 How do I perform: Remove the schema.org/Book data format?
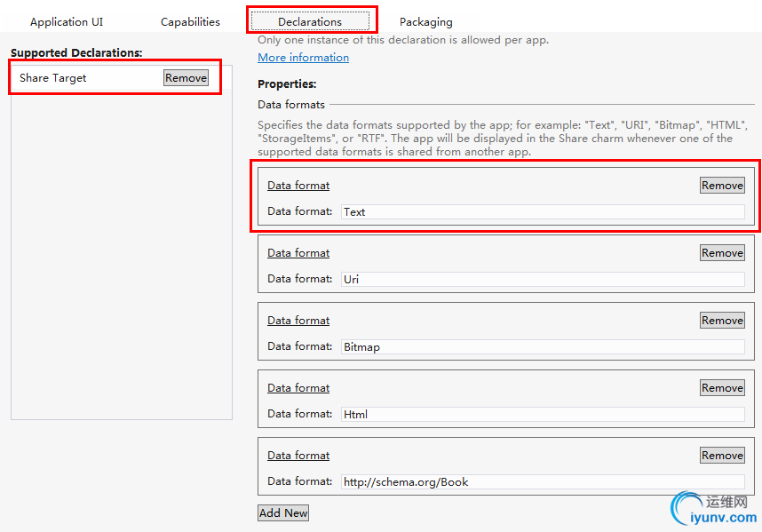722,456
